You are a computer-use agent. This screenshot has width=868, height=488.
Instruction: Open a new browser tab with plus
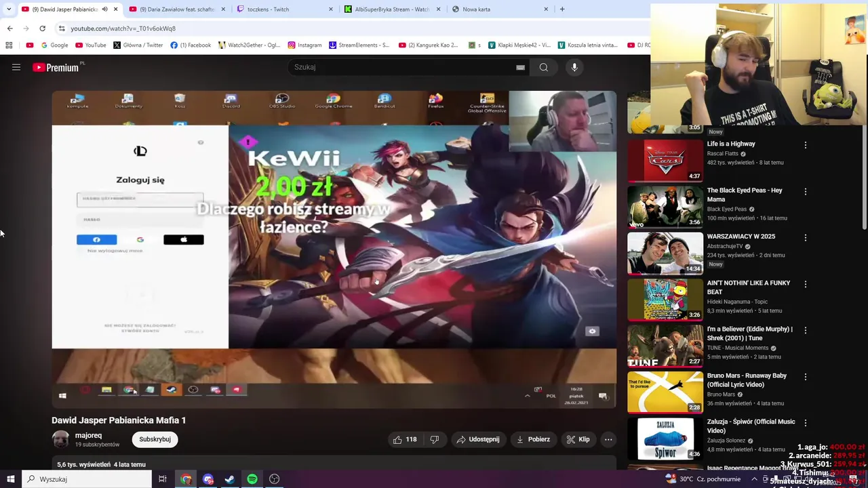click(561, 9)
